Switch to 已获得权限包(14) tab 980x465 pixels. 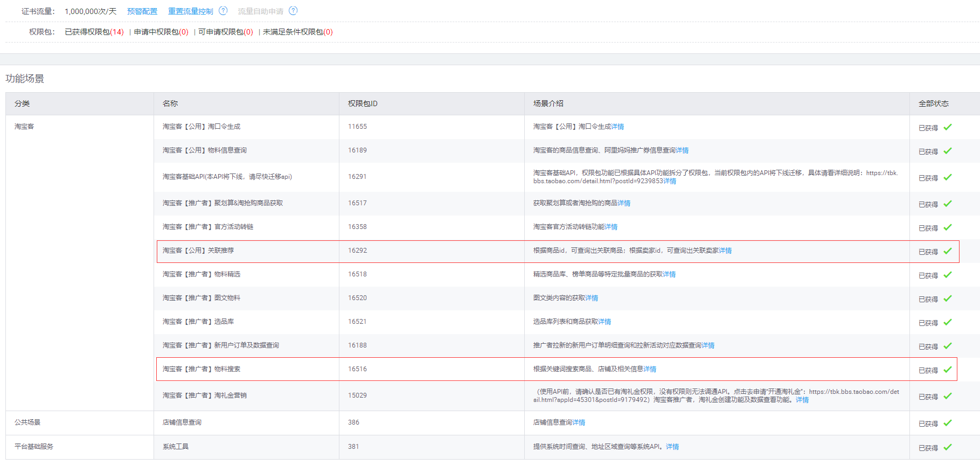[x=94, y=32]
